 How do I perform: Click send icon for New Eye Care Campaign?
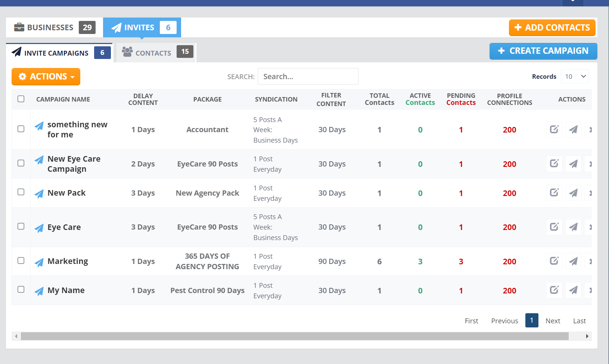coord(573,164)
